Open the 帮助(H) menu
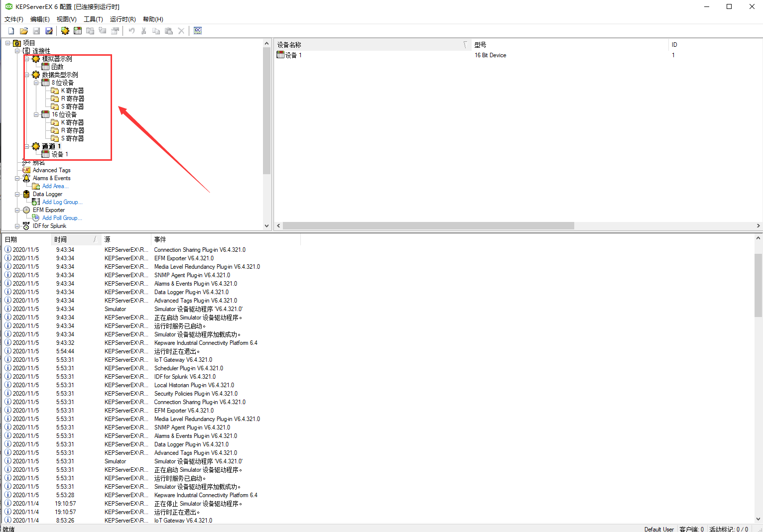The height and width of the screenshot is (532, 763). pyautogui.click(x=153, y=19)
